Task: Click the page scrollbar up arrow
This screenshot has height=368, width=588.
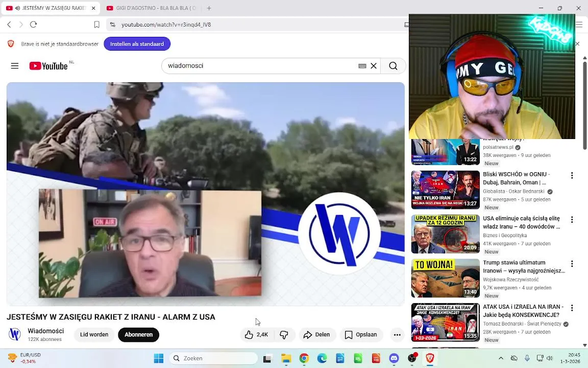Action: pyautogui.click(x=584, y=58)
